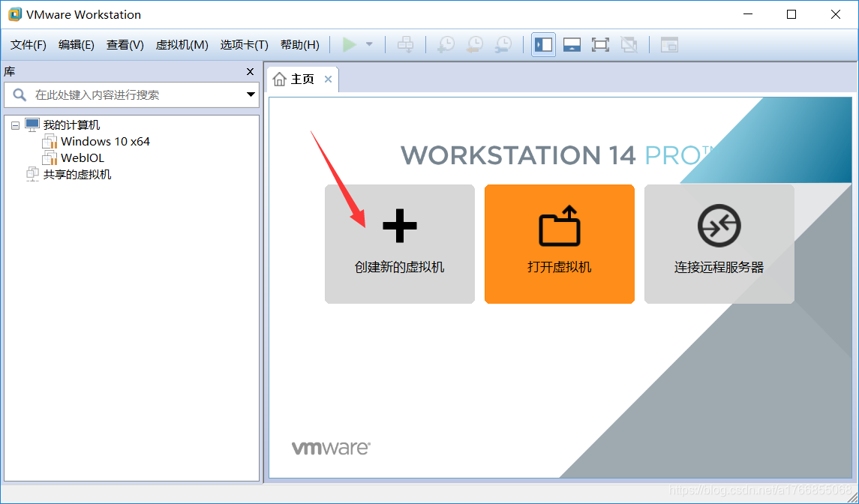Click the 共享的虚拟机 shared VMs icon

click(33, 174)
